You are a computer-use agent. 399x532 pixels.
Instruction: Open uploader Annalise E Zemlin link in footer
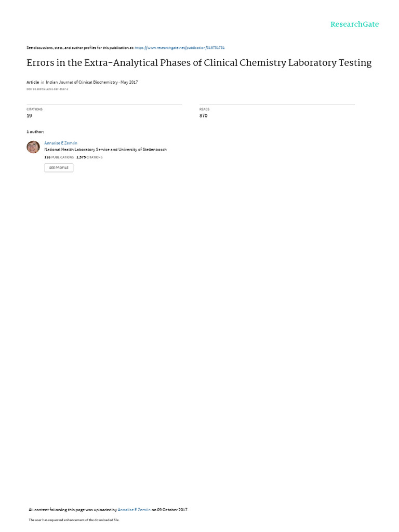[x=134, y=510]
